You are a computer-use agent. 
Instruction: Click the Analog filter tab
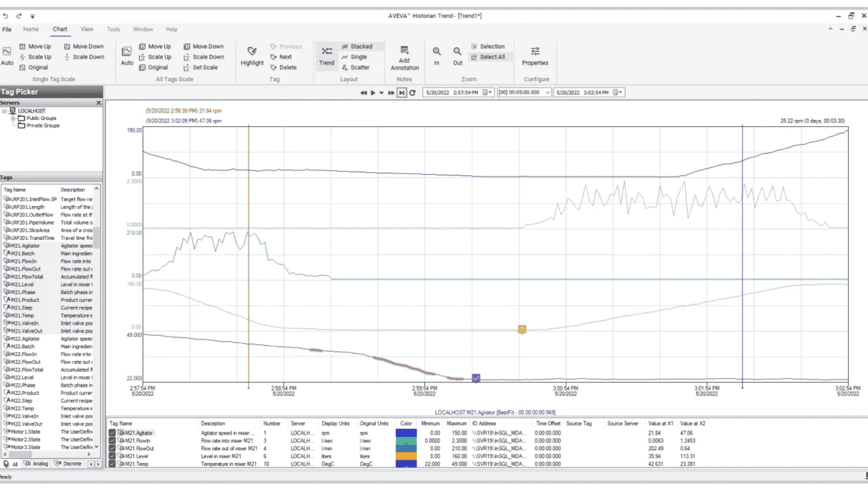(37, 464)
